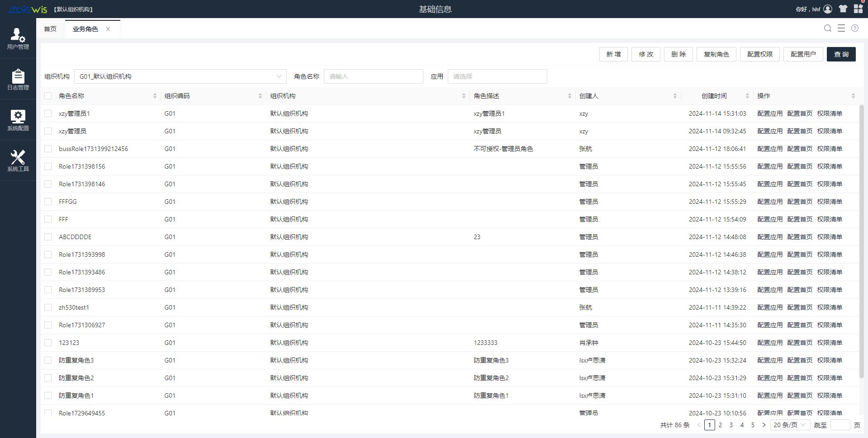Open the 应用 selection dropdown
Viewport: 868px width, 438px height.
[497, 76]
